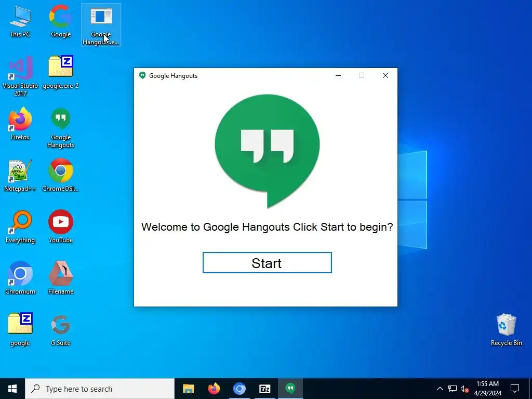Click the large Hangouts logo image
The height and width of the screenshot is (399, 532).
point(267,151)
